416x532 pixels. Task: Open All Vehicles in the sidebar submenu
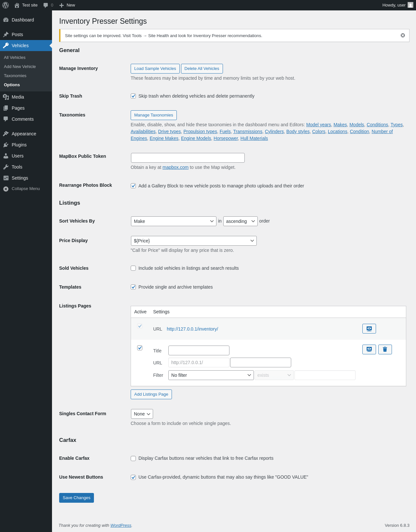(15, 58)
